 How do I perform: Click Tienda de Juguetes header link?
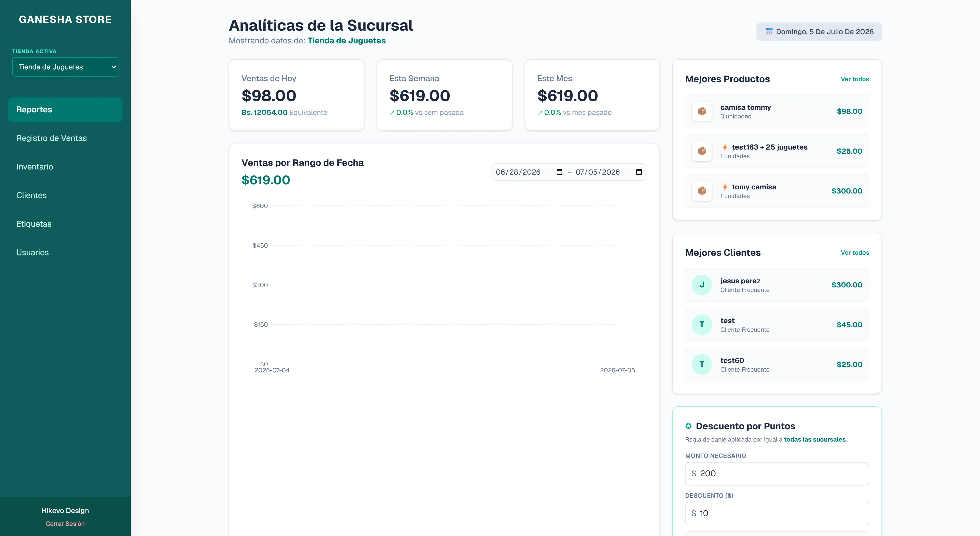click(x=347, y=41)
